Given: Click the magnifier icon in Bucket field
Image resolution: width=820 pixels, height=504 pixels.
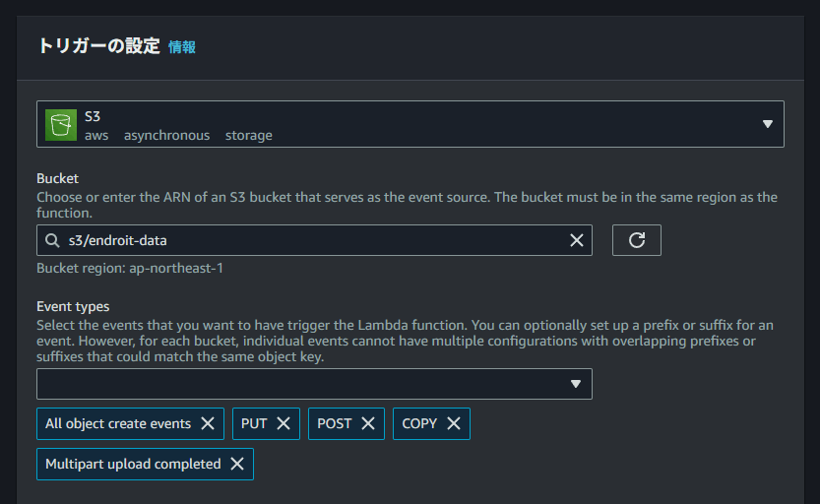Looking at the screenshot, I should click(x=52, y=240).
